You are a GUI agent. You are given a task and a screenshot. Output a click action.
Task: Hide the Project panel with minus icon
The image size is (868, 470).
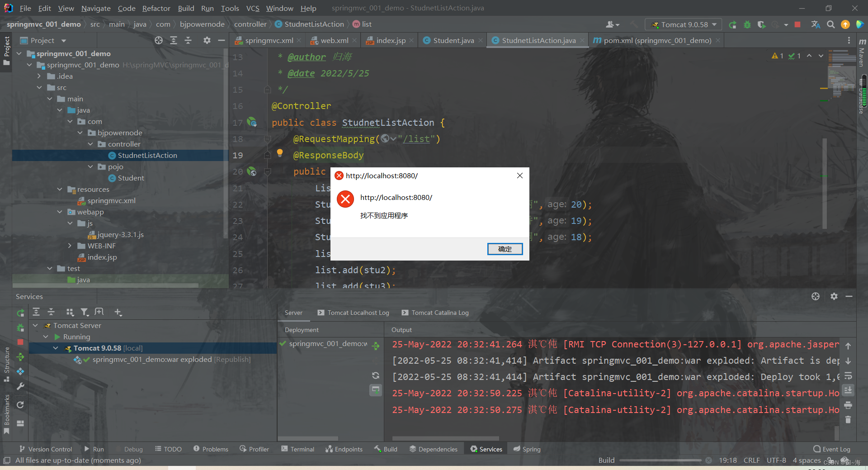tap(222, 40)
